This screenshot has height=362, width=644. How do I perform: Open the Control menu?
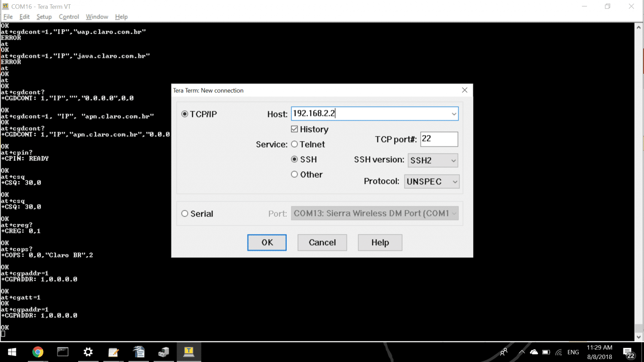[69, 17]
